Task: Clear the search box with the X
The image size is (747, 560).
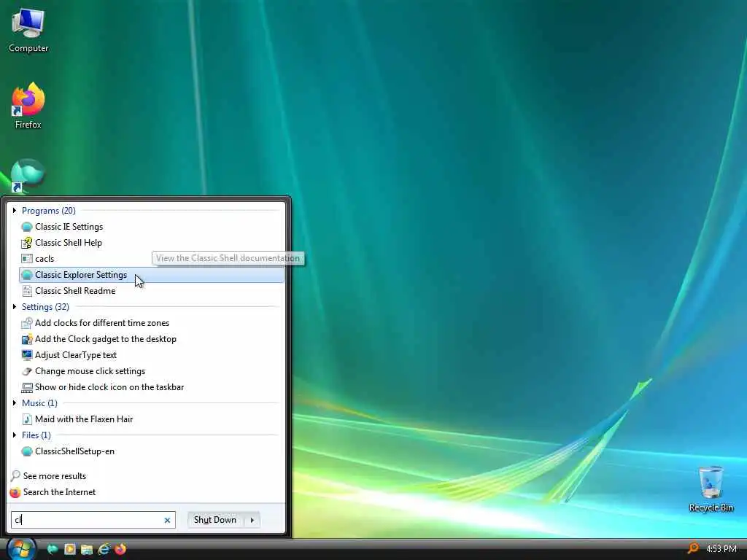Action: tap(167, 520)
